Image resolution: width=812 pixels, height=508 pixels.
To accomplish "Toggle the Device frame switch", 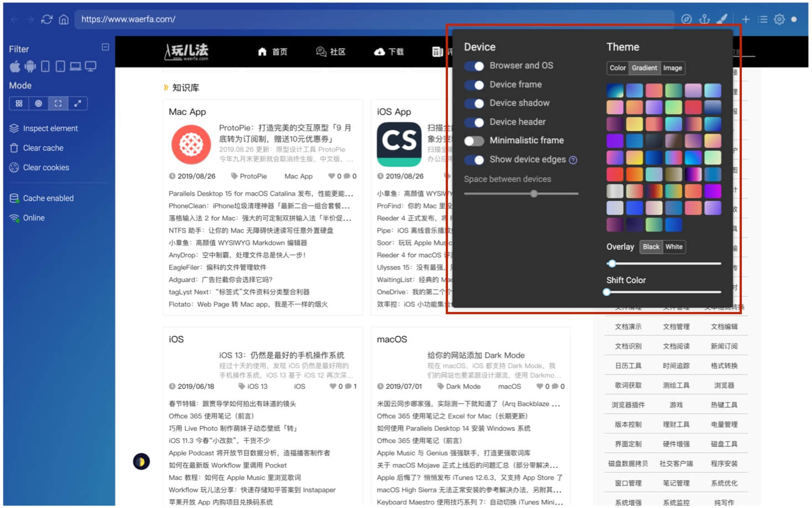I will pos(474,85).
